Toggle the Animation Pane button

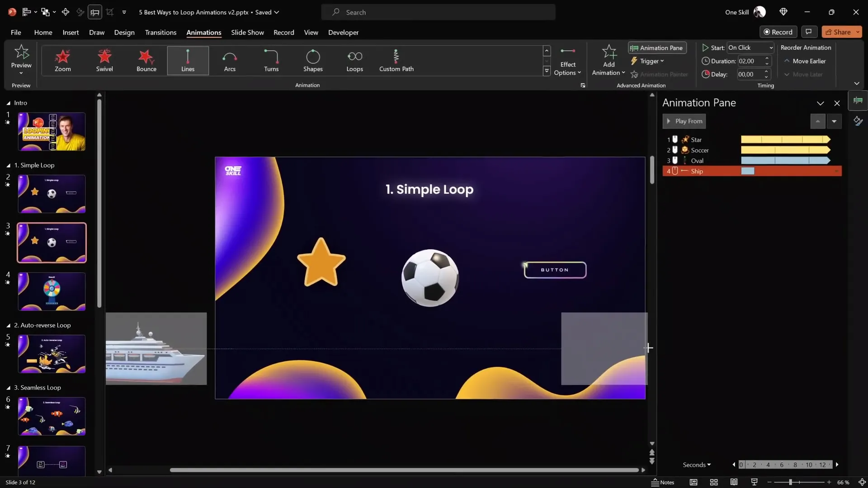(x=657, y=48)
